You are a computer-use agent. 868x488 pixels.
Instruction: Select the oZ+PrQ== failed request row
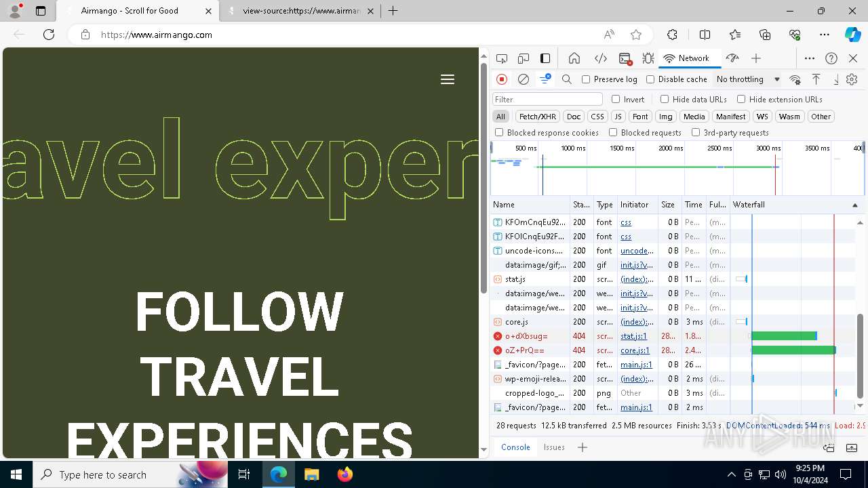tap(672, 350)
